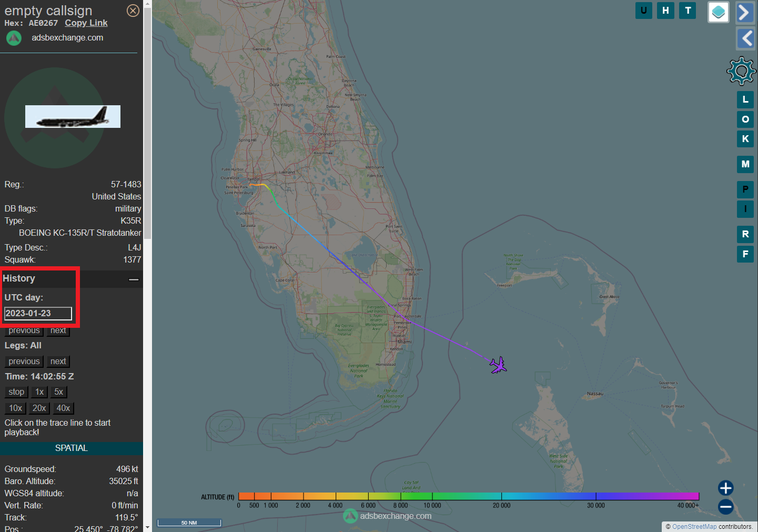Open the settings gear
Image resolution: width=758 pixels, height=532 pixels.
coord(741,71)
